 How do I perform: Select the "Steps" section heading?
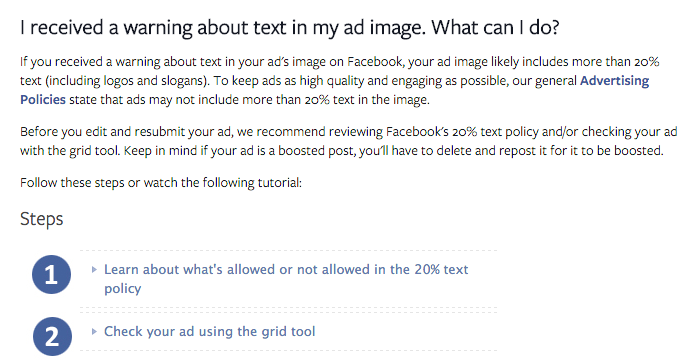[42, 219]
